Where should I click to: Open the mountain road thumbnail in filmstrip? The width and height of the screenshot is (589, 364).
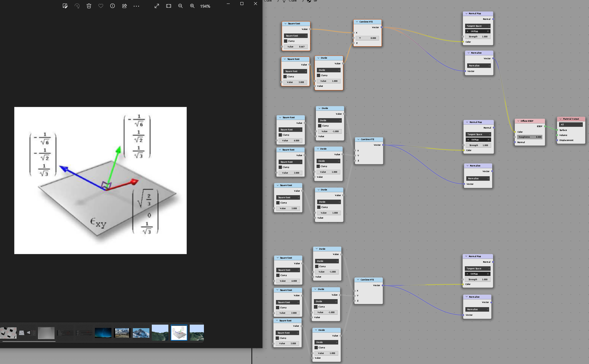(122, 333)
